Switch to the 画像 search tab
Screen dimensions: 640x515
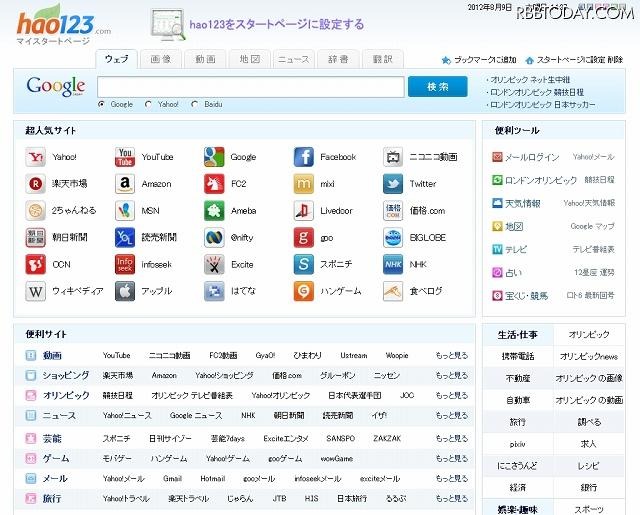click(161, 59)
